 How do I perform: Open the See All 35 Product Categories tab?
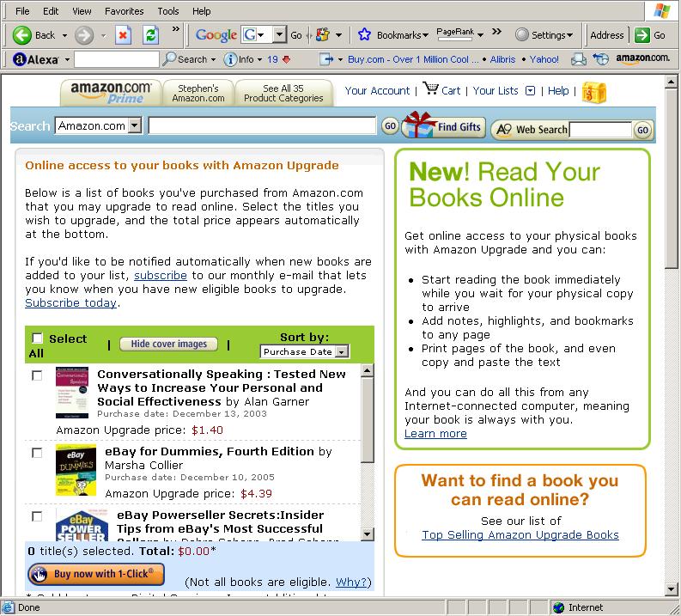(283, 93)
